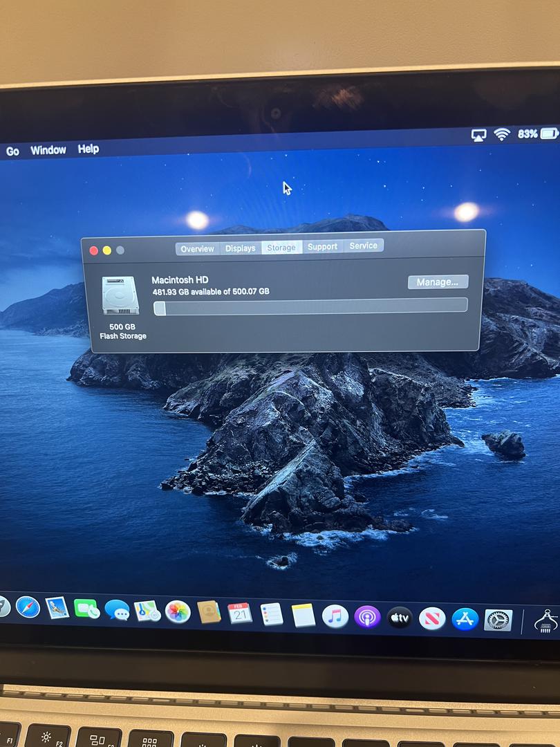Click '481.93 GB available of 500.07 GB' text

(x=211, y=292)
